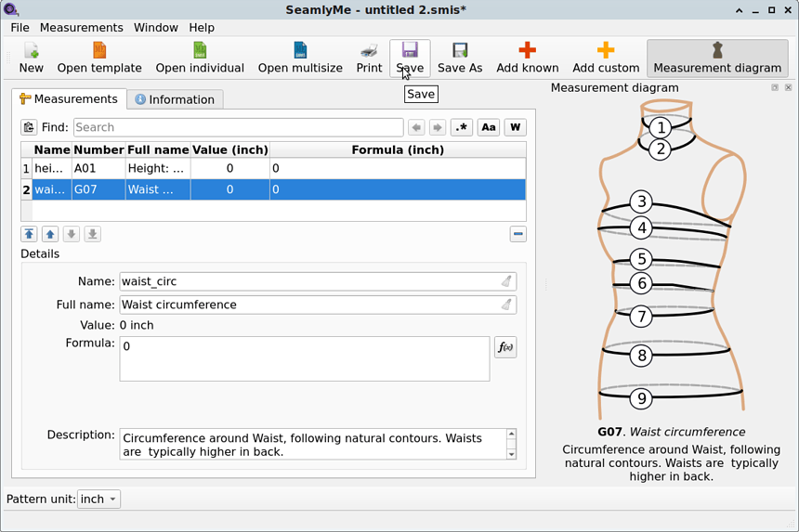
Task: Click the Name column header
Action: [52, 149]
